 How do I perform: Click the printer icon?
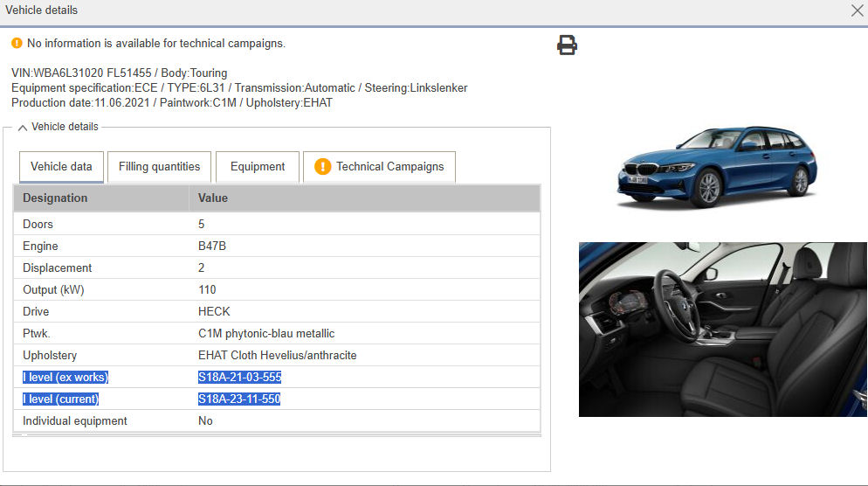(x=567, y=45)
